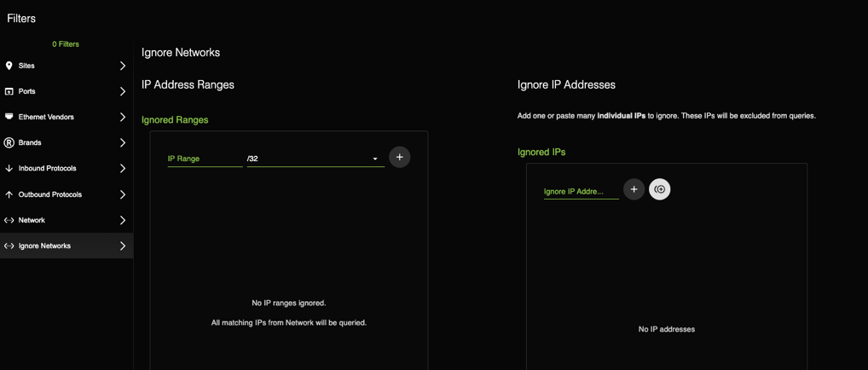Expand the Ports filter chevron

pos(123,91)
